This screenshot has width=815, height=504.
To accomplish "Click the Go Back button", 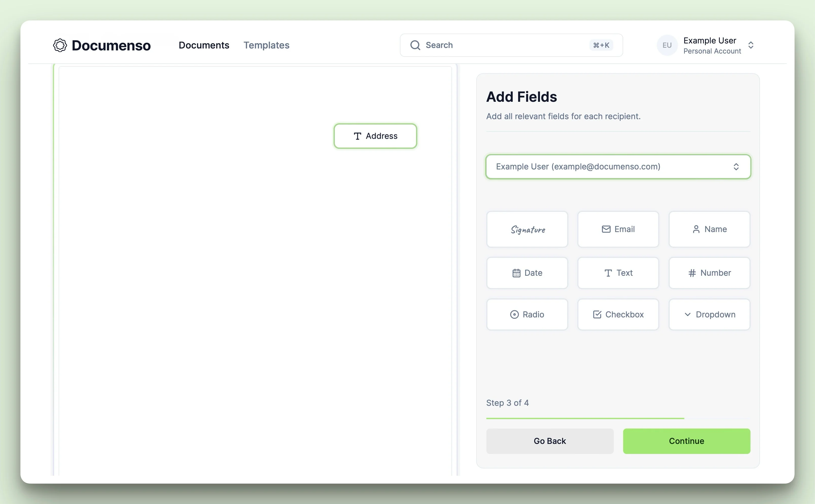I will (x=550, y=441).
